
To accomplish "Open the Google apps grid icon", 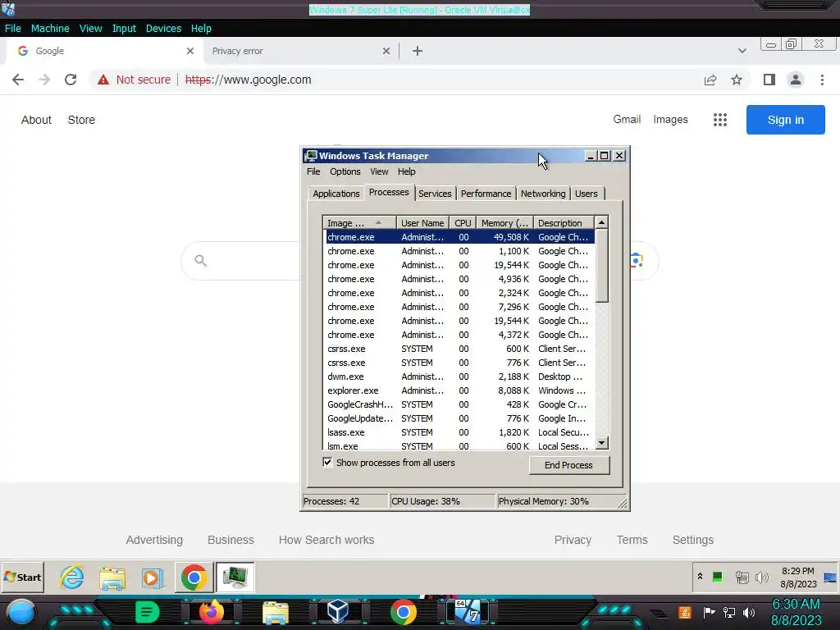I will (720, 120).
